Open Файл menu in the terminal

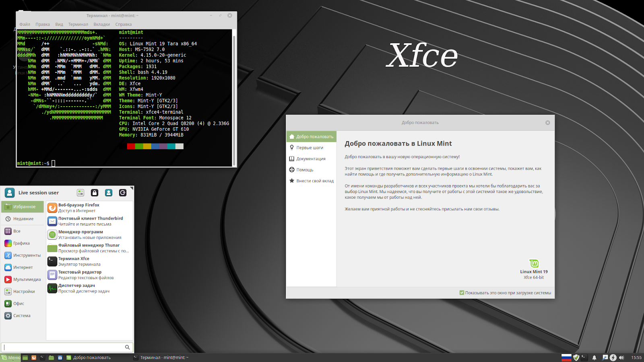pyautogui.click(x=25, y=25)
